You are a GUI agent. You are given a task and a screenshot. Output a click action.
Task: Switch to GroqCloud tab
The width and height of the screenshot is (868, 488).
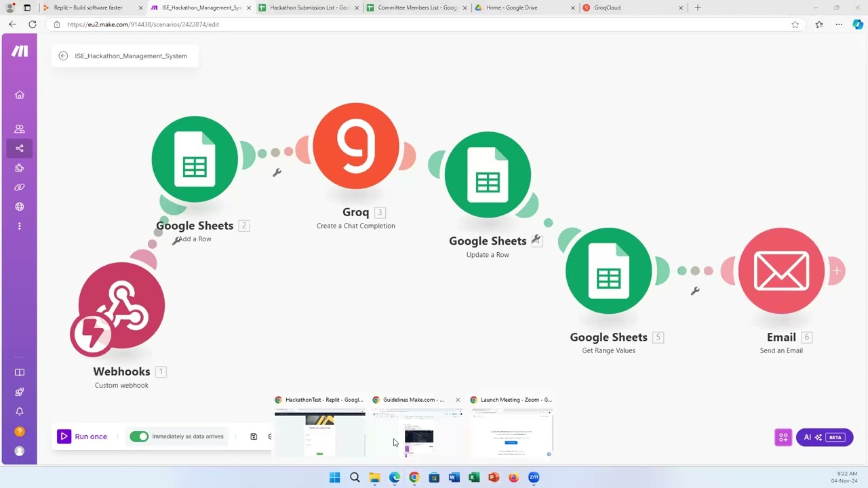click(634, 7)
